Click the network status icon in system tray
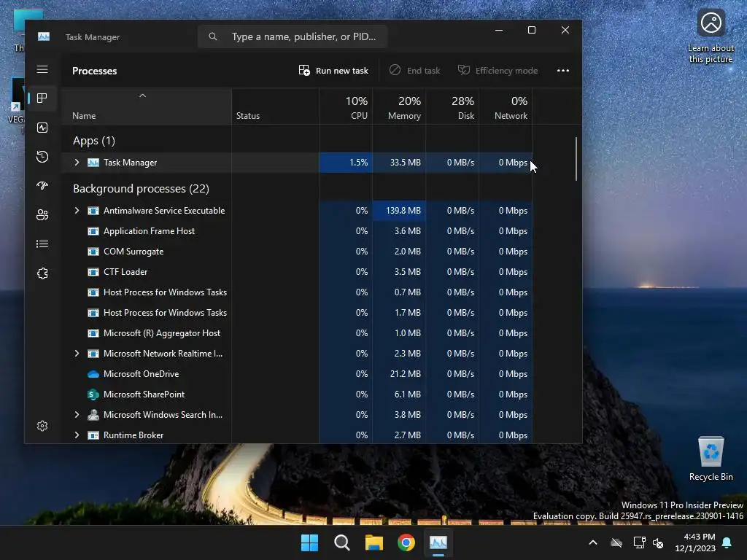747x560 pixels. pos(639,542)
